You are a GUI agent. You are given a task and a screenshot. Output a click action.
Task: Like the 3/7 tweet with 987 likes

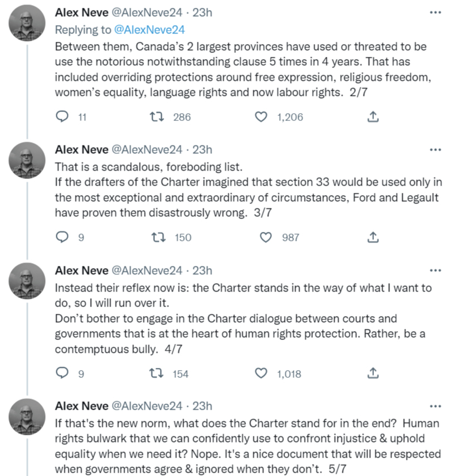pos(266,237)
